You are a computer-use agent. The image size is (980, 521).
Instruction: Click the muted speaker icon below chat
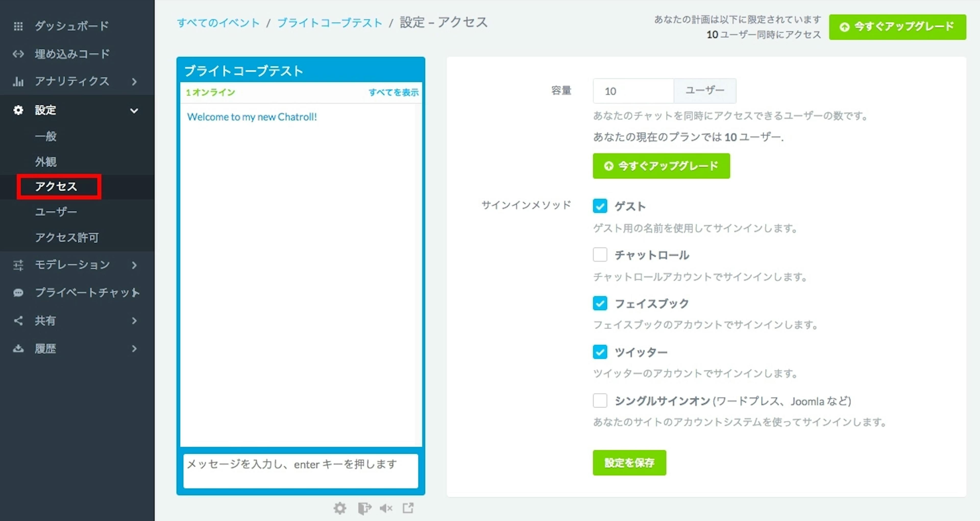click(386, 508)
